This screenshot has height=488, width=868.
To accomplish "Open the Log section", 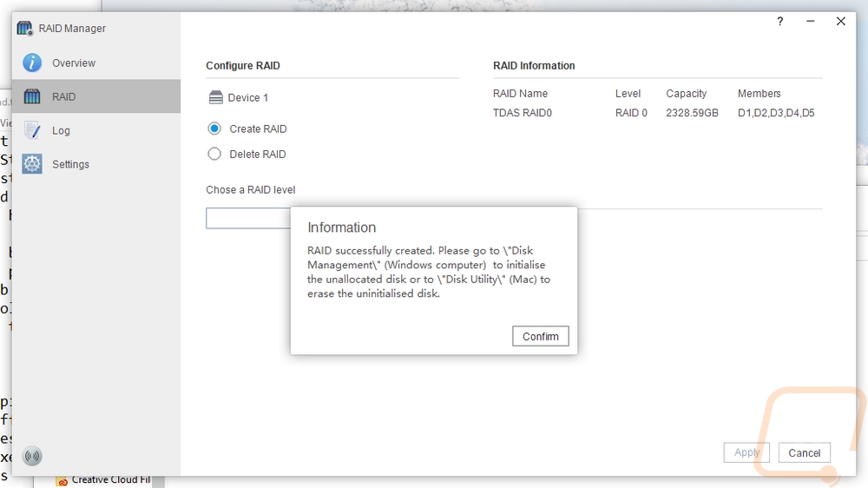I will (95, 130).
